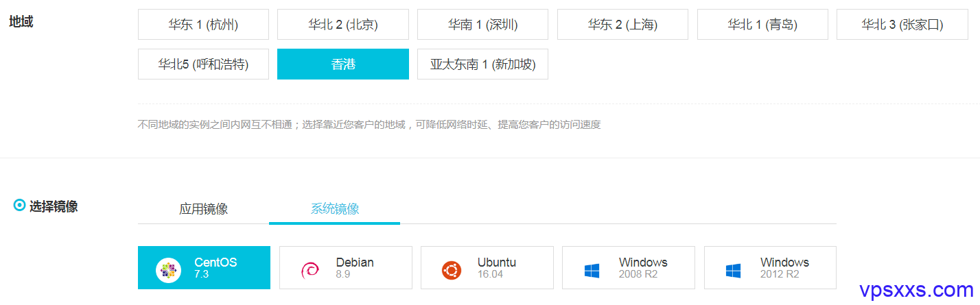The width and height of the screenshot is (980, 305).
Task: Click the 地域 section label
Action: [x=21, y=21]
